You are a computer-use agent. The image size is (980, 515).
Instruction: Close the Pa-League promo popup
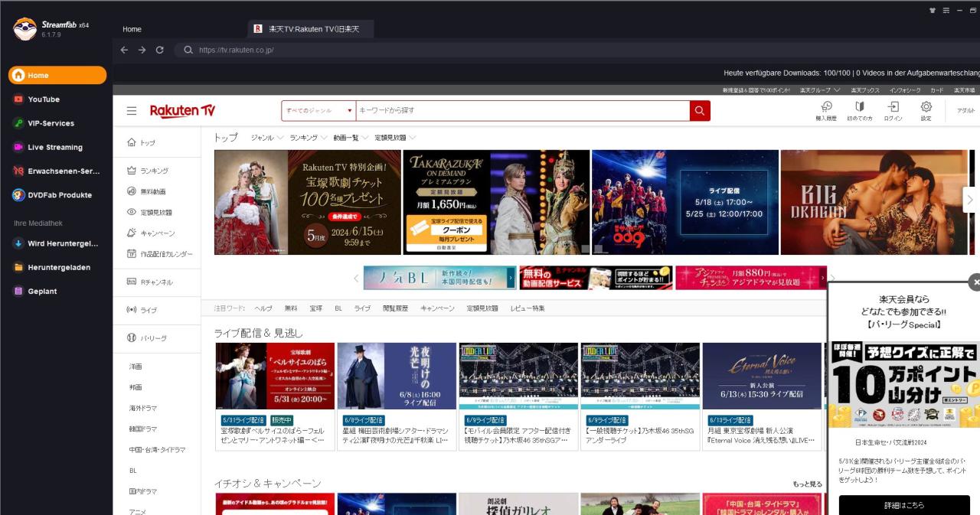[975, 282]
